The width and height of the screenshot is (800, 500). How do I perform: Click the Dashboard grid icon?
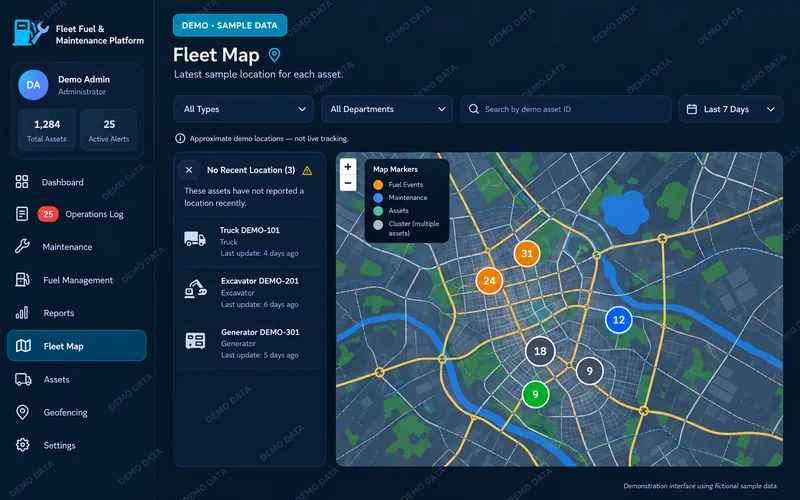coord(22,182)
